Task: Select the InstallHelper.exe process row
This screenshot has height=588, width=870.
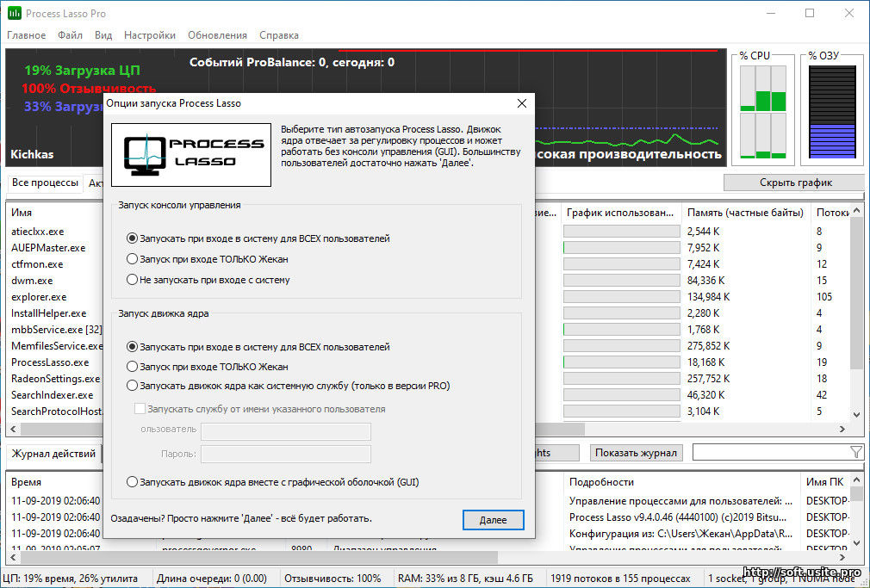Action: pyautogui.click(x=49, y=313)
